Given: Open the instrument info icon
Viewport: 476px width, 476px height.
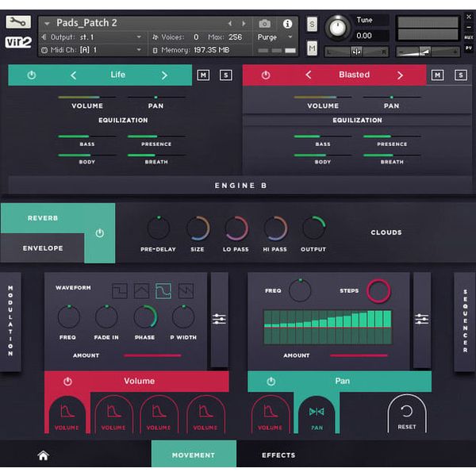Looking at the screenshot, I should pos(287,24).
